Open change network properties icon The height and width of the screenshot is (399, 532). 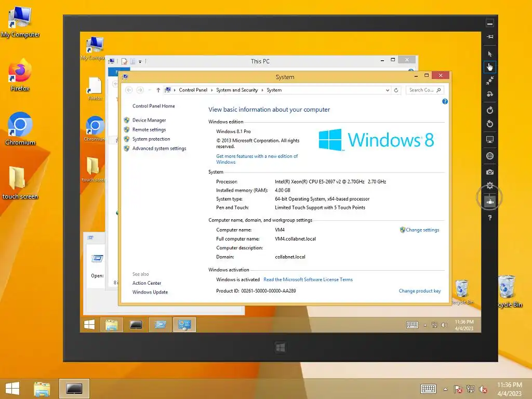pyautogui.click(x=489, y=202)
